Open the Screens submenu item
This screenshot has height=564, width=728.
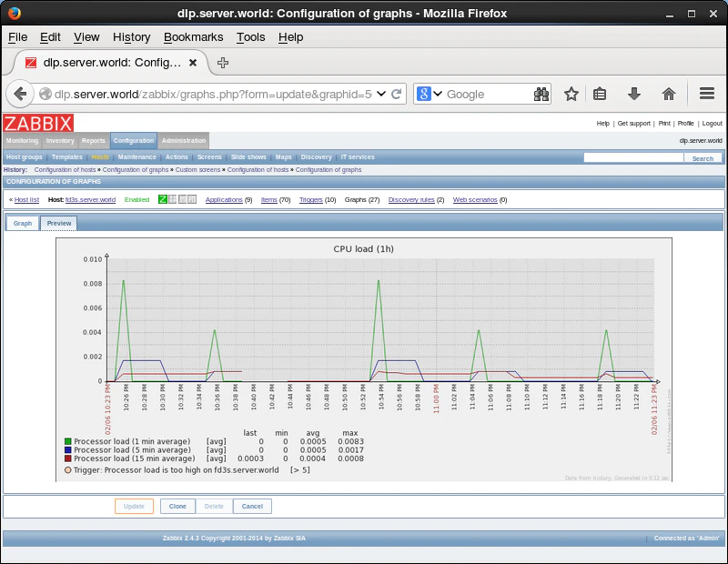click(x=209, y=156)
